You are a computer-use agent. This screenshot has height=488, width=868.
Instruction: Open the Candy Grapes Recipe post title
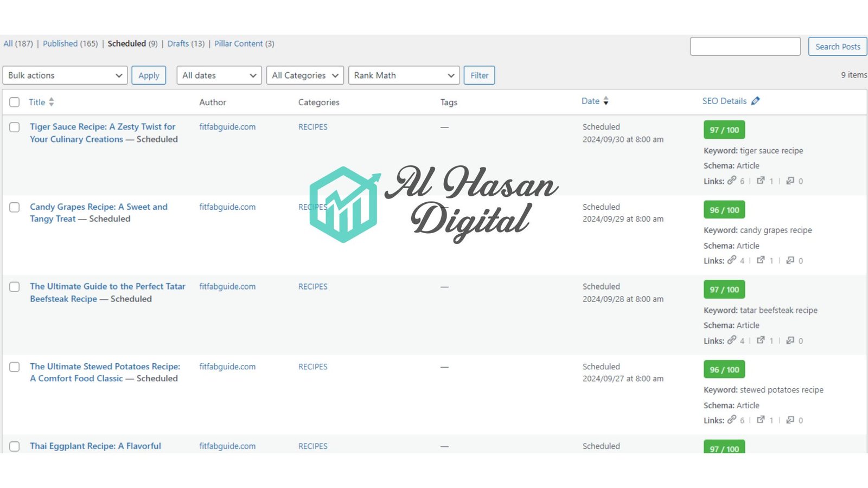(x=99, y=213)
